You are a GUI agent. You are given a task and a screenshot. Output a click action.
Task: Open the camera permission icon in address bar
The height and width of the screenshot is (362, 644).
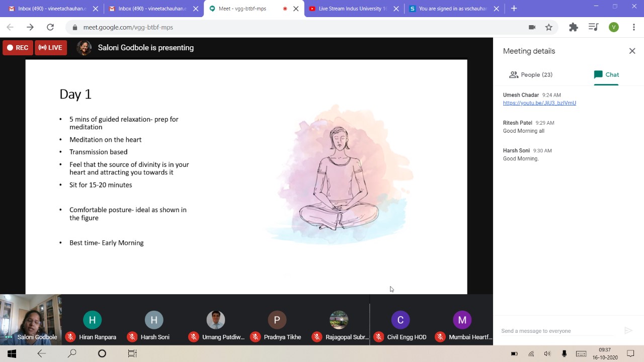pyautogui.click(x=532, y=27)
